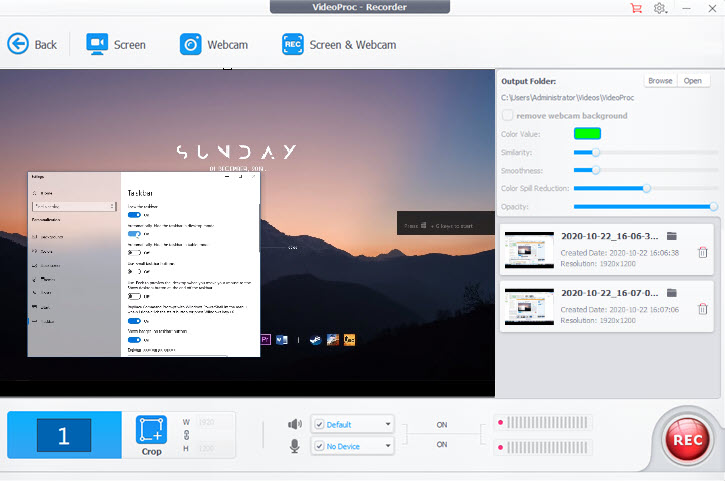This screenshot has height=481, width=725.
Task: Click the microphone input icon
Action: point(295,446)
